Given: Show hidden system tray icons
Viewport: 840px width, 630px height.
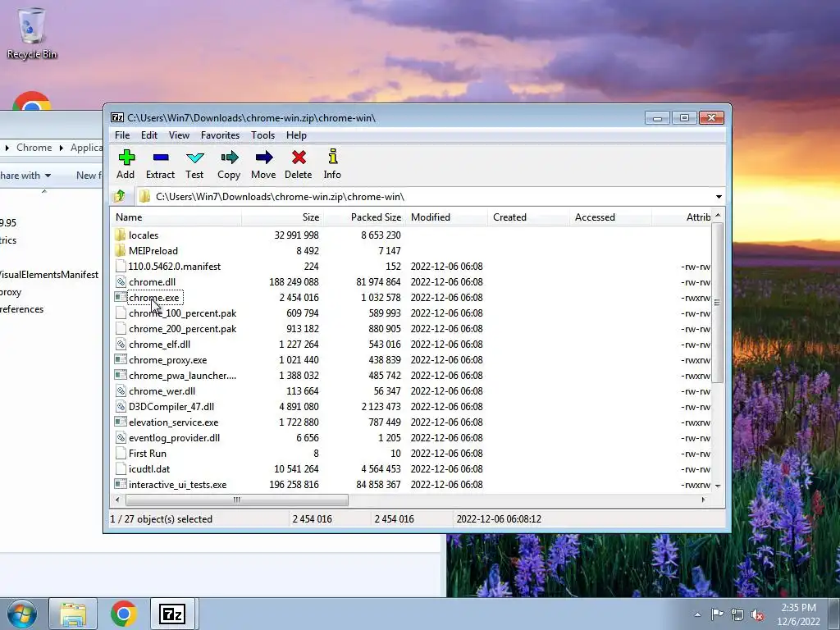Looking at the screenshot, I should [697, 614].
